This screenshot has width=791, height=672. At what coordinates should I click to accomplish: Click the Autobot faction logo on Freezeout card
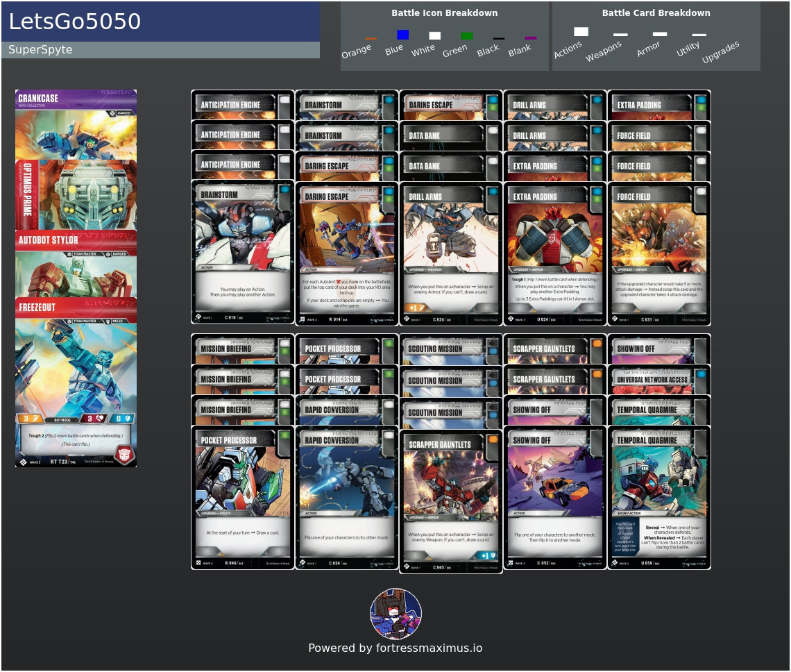[125, 453]
